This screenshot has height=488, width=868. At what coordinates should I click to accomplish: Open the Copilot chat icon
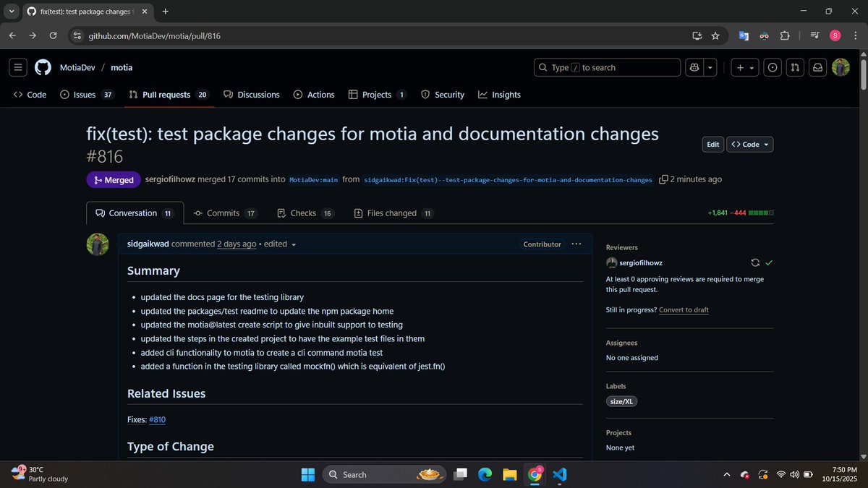point(694,67)
